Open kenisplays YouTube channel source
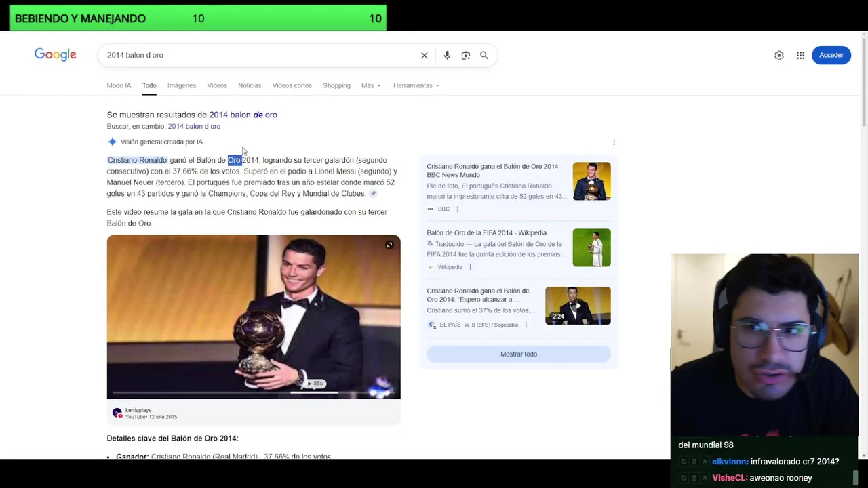This screenshot has height=488, width=868. pyautogui.click(x=151, y=413)
